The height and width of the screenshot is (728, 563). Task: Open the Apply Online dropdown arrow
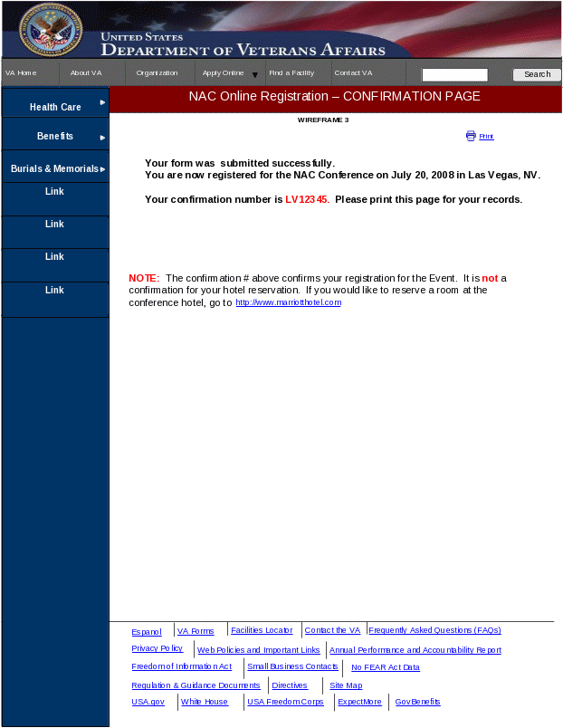255,75
